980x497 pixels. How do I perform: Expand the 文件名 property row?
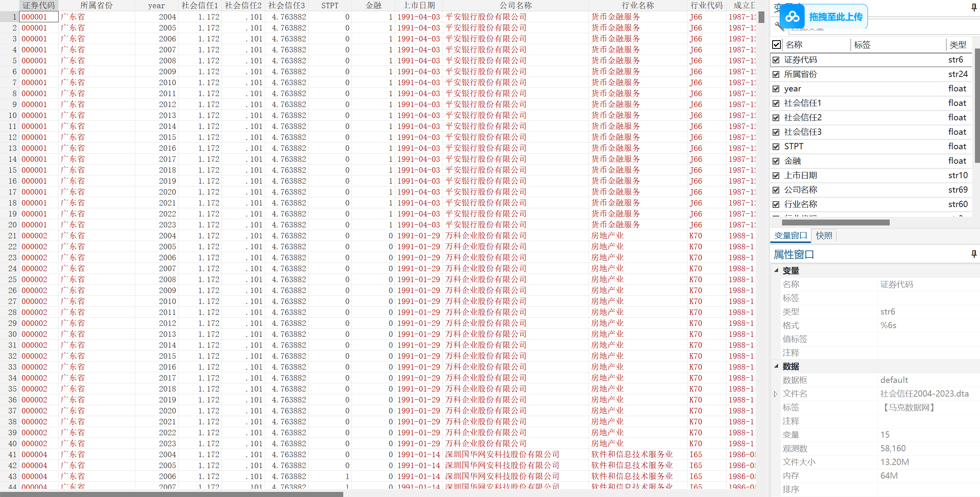click(776, 394)
